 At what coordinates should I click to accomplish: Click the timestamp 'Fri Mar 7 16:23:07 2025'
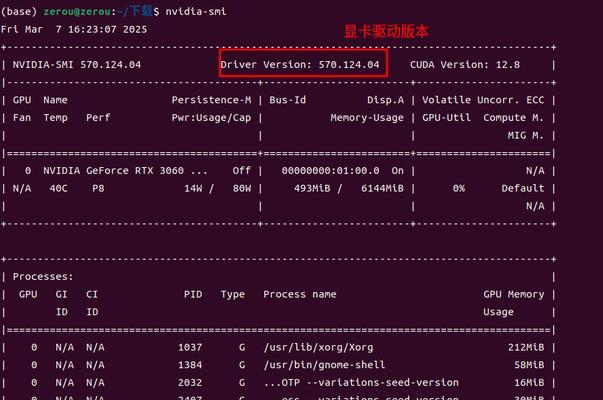tap(74, 29)
